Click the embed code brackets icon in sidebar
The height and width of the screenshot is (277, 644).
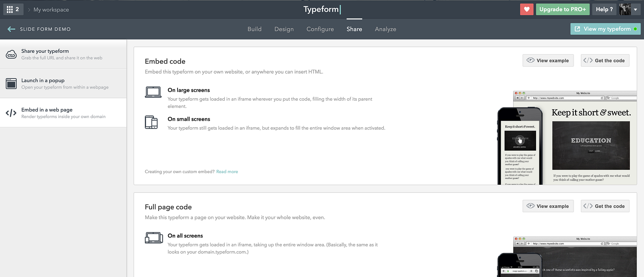point(11,113)
